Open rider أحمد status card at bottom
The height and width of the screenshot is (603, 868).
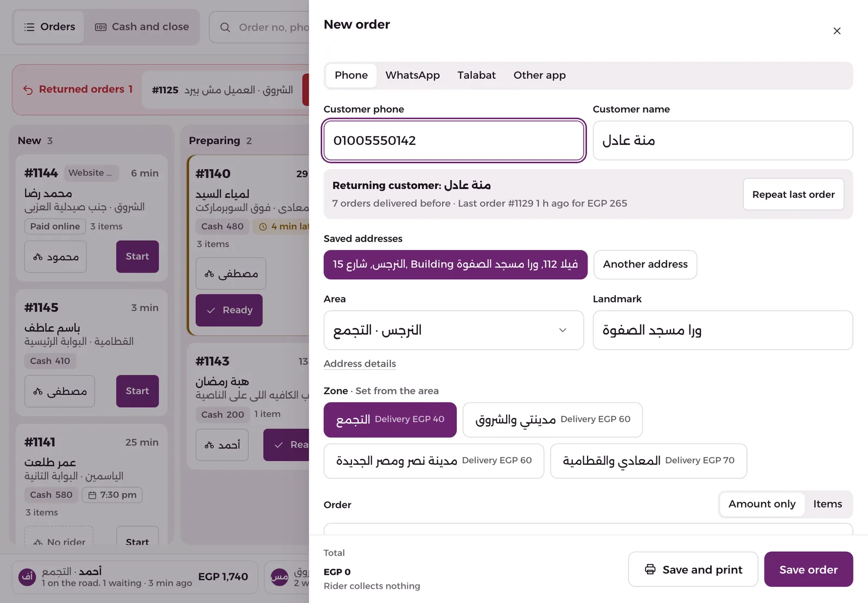[x=135, y=577]
